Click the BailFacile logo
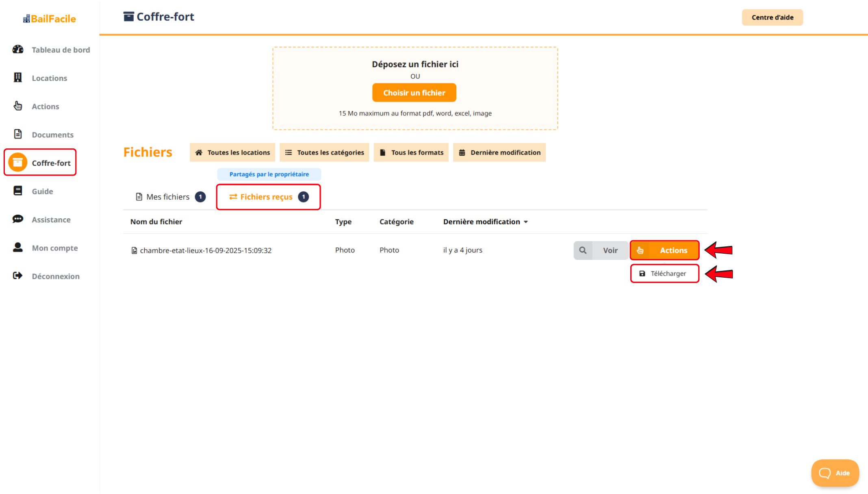This screenshot has height=494, width=868. [50, 19]
